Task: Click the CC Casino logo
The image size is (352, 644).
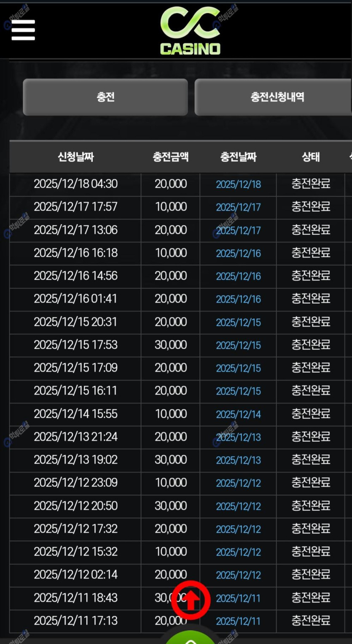Action: coord(191,31)
